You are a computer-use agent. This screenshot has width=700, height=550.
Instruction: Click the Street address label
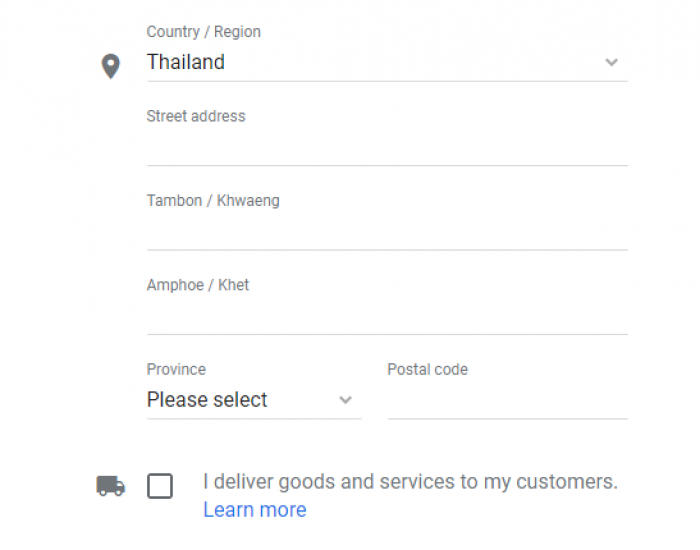(196, 116)
